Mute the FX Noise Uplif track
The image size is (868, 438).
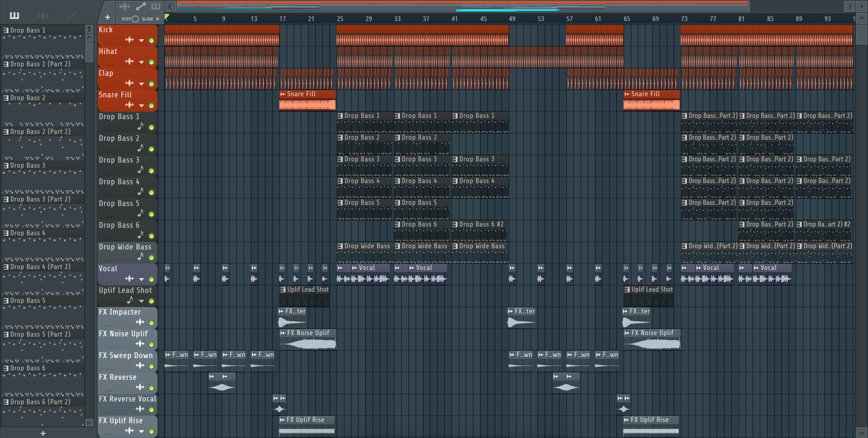[x=152, y=344]
